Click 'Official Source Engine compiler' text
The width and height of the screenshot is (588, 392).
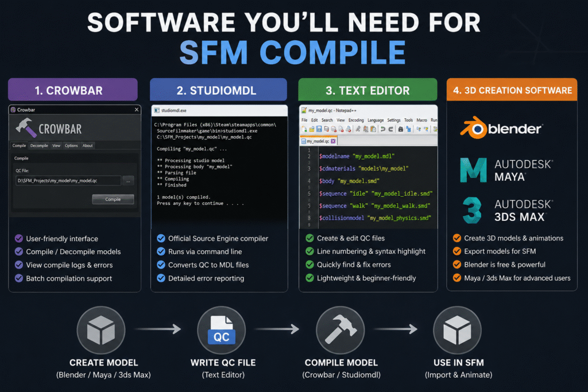click(x=218, y=238)
